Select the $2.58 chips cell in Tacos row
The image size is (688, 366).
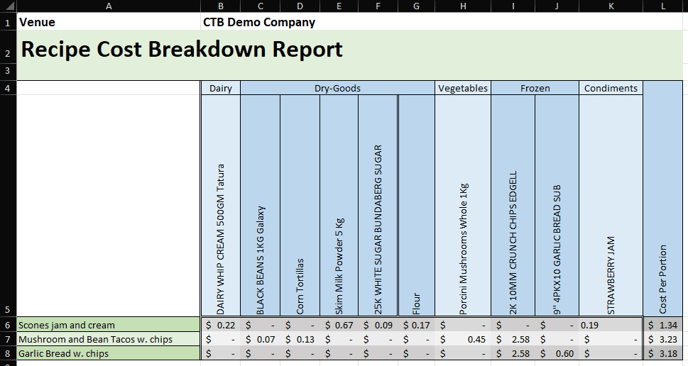(x=513, y=339)
